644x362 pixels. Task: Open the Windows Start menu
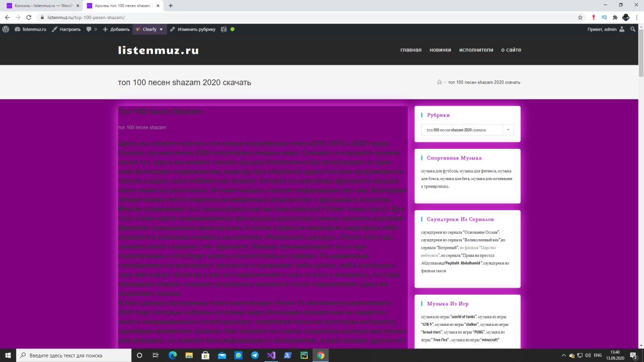click(x=8, y=355)
